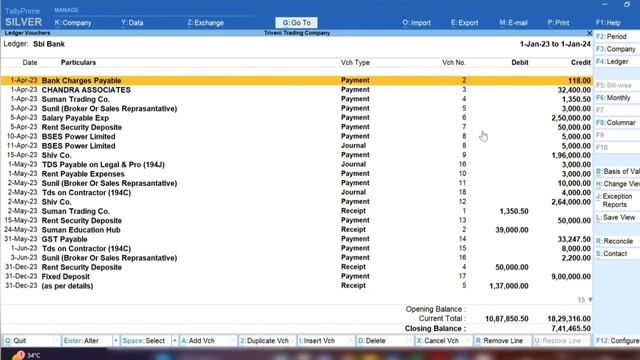This screenshot has height=360, width=640.
Task: Click the Credit column header
Action: pyautogui.click(x=580, y=62)
